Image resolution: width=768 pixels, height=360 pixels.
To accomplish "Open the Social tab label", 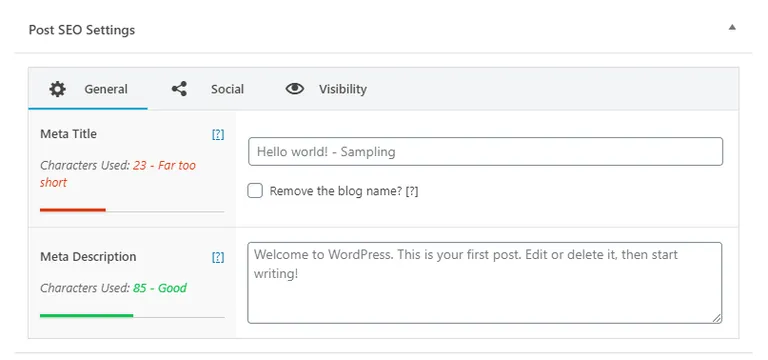I will click(x=227, y=89).
